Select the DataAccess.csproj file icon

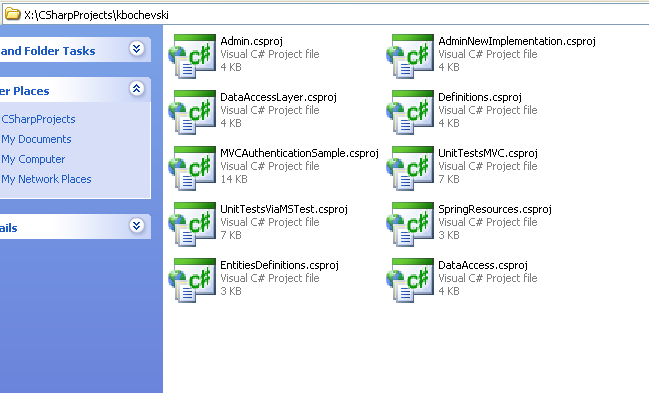(x=411, y=280)
